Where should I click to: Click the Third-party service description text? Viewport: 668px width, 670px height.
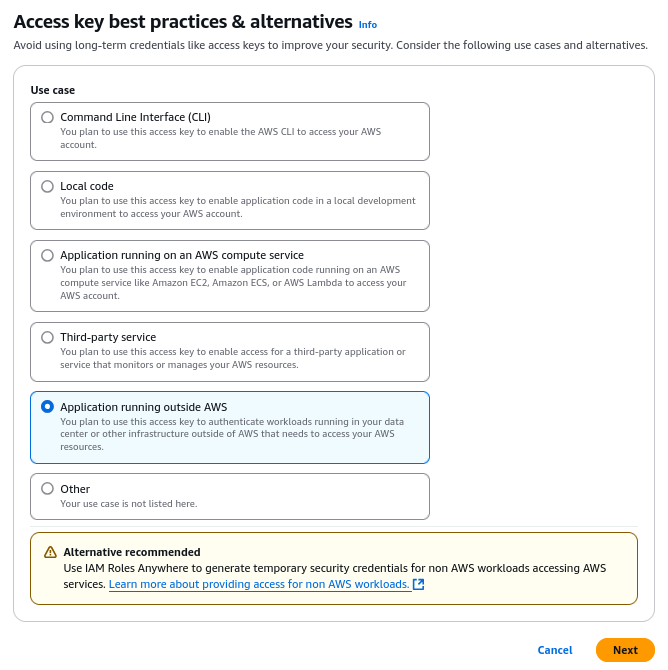(x=232, y=358)
